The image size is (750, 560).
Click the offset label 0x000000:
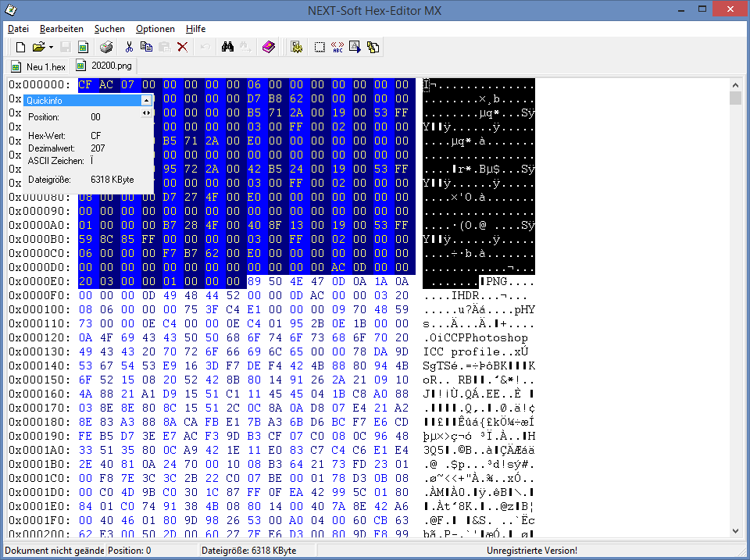tap(40, 84)
